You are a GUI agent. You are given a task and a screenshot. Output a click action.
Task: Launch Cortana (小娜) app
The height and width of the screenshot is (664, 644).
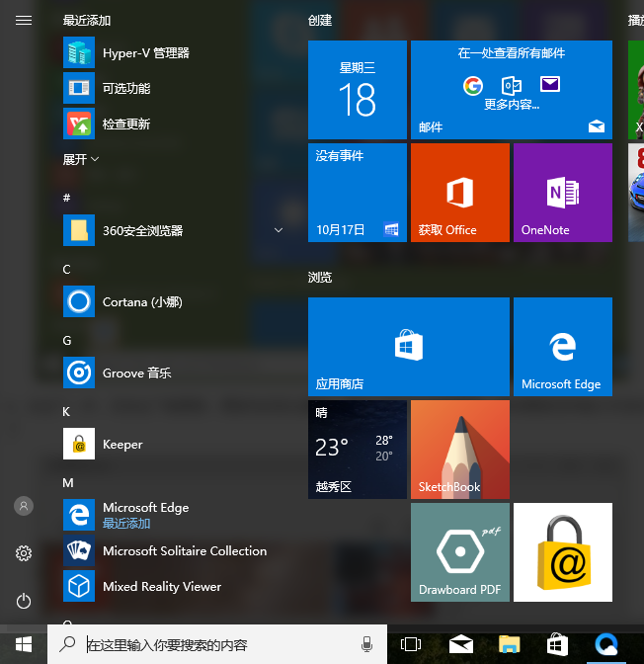click(x=141, y=302)
